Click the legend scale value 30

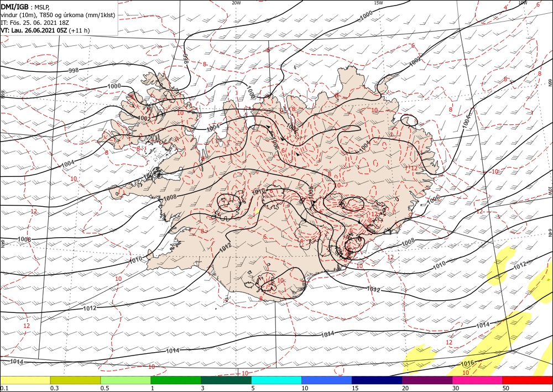[x=456, y=388]
